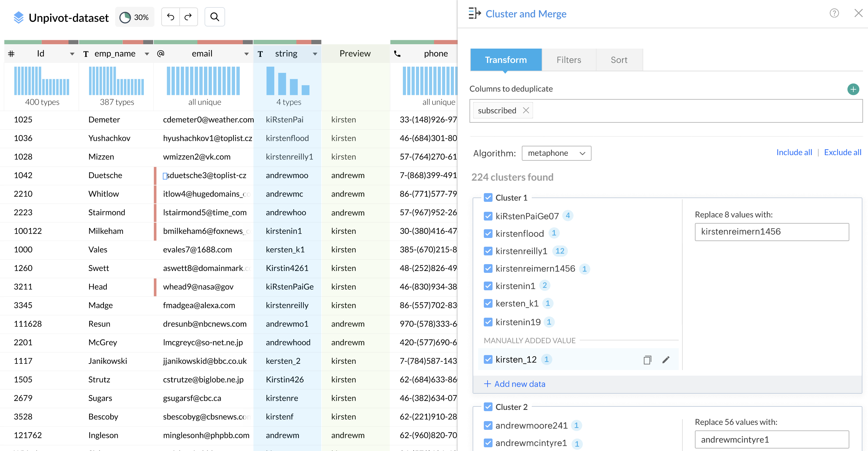868x451 pixels.
Task: Click the redo arrow icon
Action: pyautogui.click(x=188, y=17)
